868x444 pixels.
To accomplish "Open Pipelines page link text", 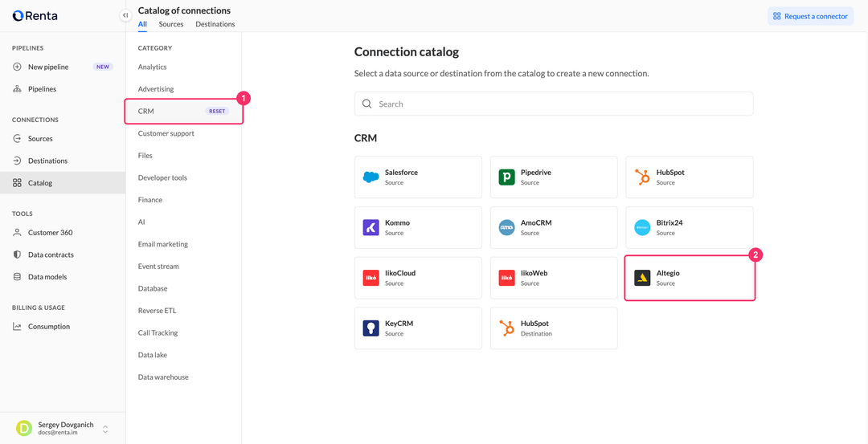I will 42,89.
